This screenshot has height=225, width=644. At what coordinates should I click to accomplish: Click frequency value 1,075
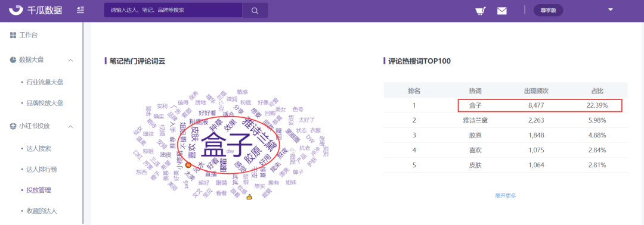pyautogui.click(x=536, y=150)
